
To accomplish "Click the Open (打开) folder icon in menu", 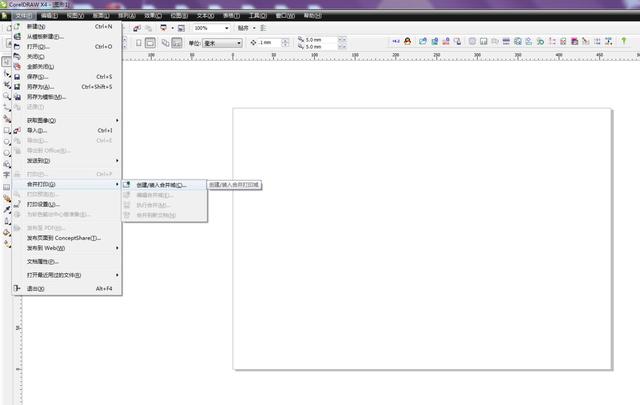I will [16, 46].
